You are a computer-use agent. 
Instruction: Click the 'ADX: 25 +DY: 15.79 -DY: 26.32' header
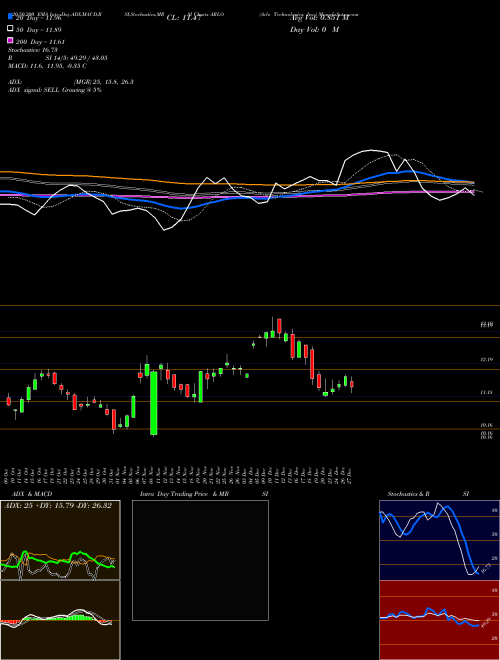click(x=58, y=506)
